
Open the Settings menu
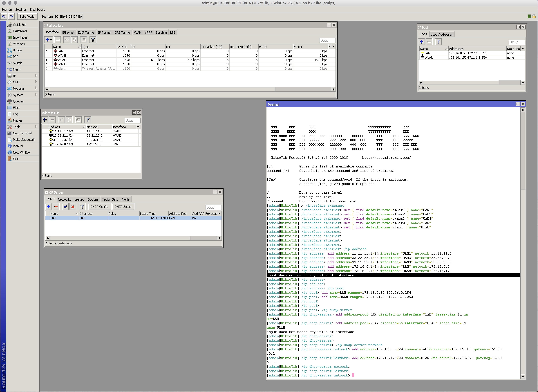coord(21,9)
